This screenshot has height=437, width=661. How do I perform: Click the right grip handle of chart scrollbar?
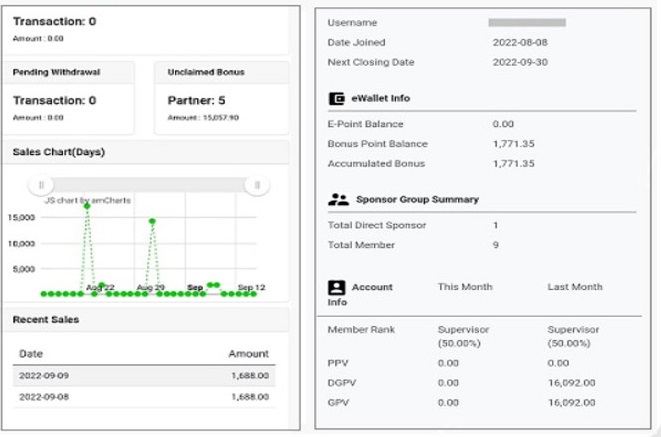click(258, 185)
